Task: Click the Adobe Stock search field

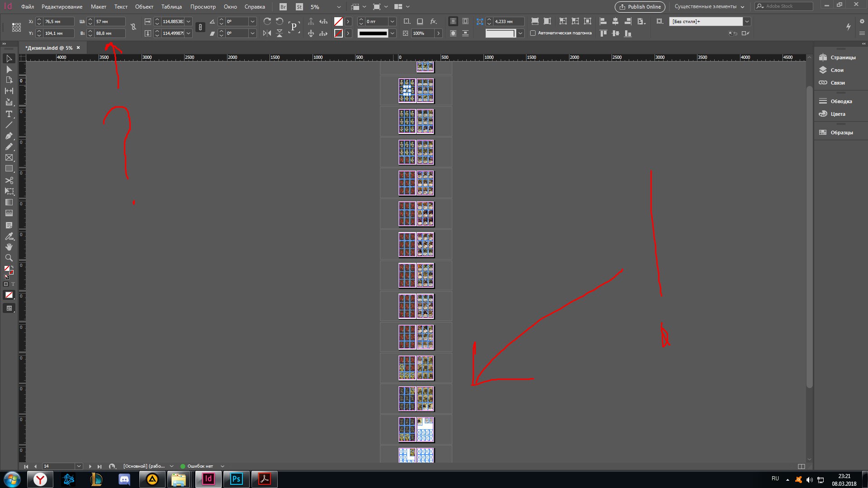Action: point(784,6)
